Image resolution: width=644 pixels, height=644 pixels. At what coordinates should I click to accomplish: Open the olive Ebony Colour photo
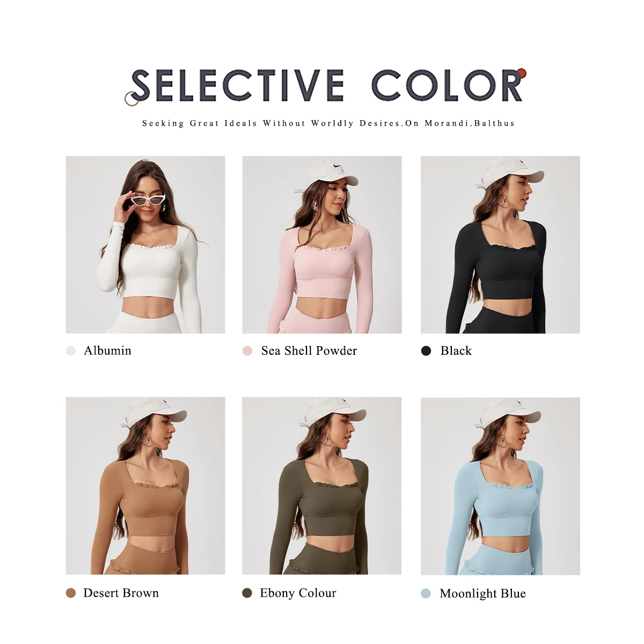(x=322, y=486)
